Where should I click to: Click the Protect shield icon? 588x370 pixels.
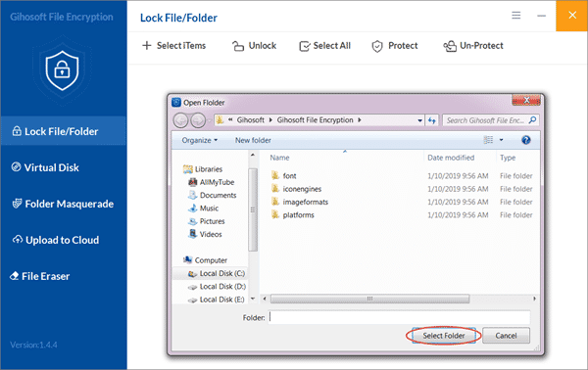pyautogui.click(x=377, y=46)
